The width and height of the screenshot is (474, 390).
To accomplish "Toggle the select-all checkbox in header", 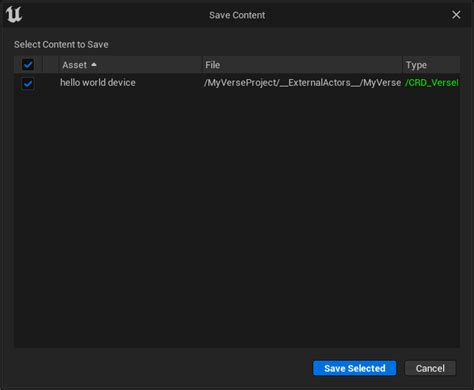I will pos(28,64).
